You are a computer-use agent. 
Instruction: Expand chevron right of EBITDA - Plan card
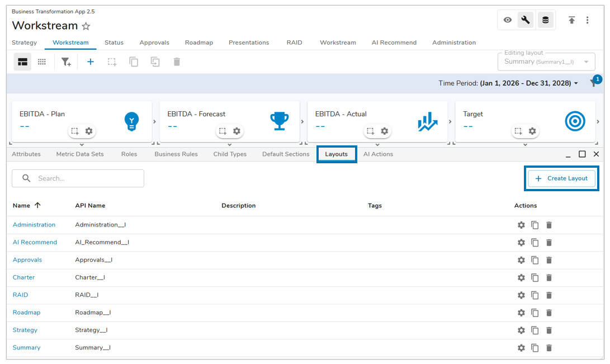tap(155, 121)
